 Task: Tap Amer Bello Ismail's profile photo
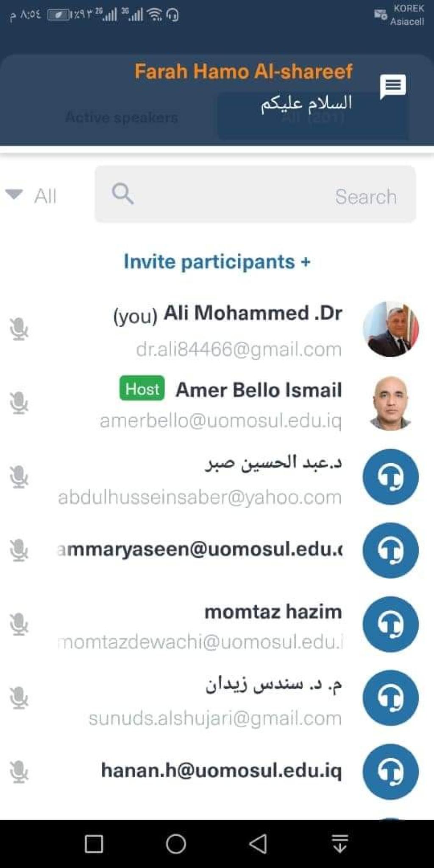390,403
